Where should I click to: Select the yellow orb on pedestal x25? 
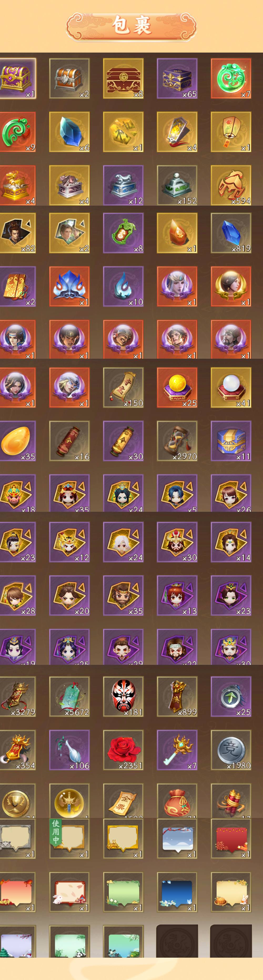tap(177, 387)
